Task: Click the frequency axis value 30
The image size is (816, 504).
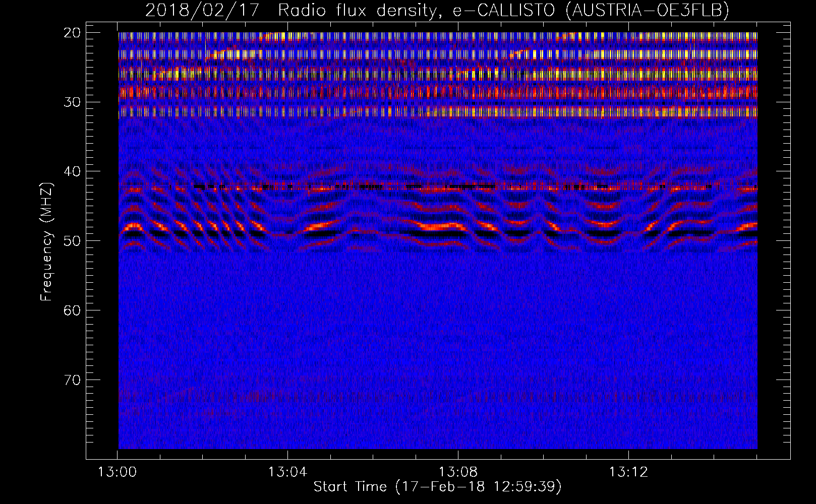Action: pyautogui.click(x=73, y=102)
